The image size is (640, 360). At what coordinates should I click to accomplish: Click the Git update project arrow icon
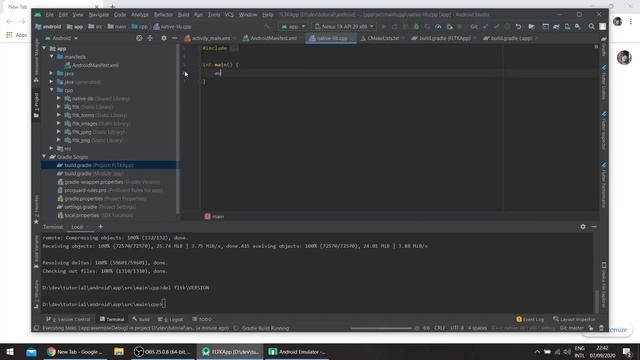pyautogui.click(x=485, y=27)
